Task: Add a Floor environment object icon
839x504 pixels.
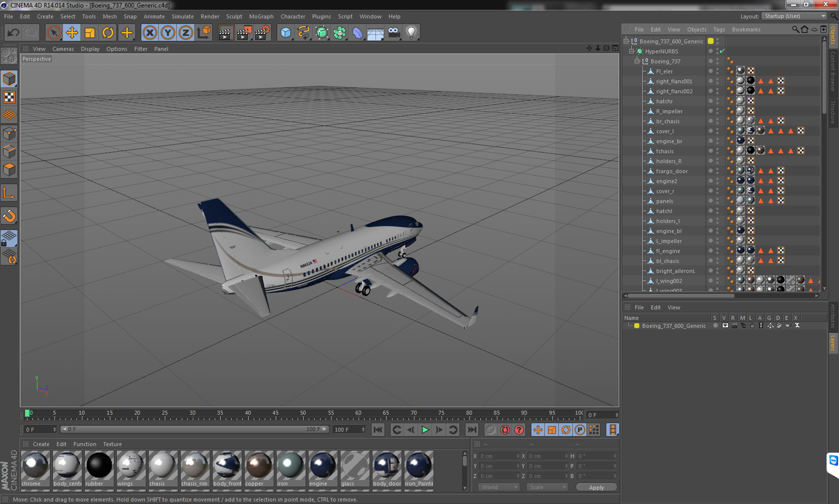Action: click(x=376, y=33)
